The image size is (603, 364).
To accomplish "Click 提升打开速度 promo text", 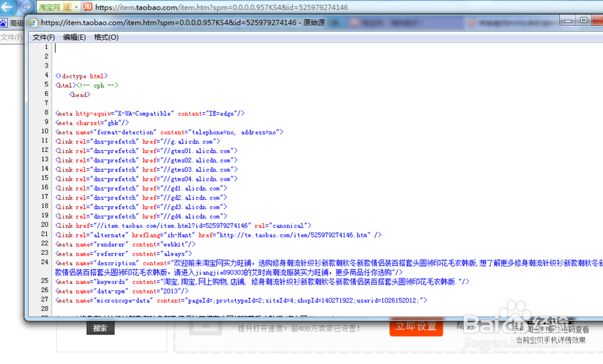I will point(299,328).
